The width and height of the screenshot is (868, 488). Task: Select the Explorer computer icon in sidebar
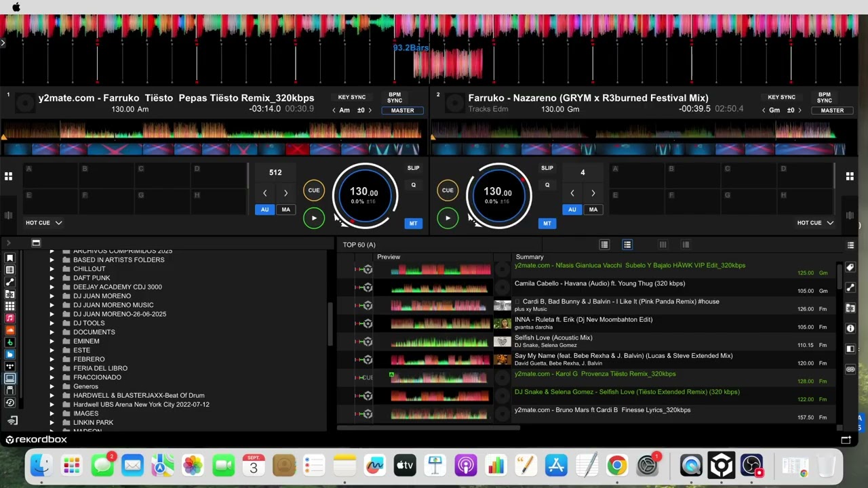click(x=9, y=378)
